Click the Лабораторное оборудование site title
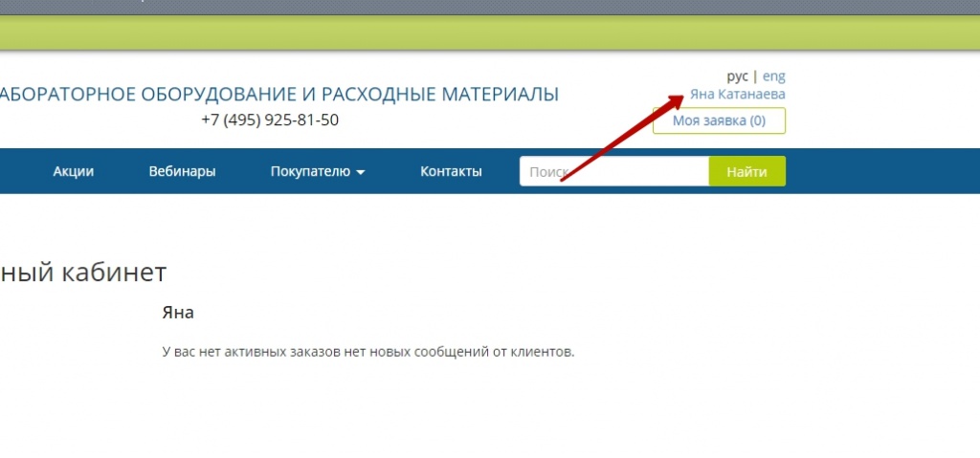 tap(278, 95)
